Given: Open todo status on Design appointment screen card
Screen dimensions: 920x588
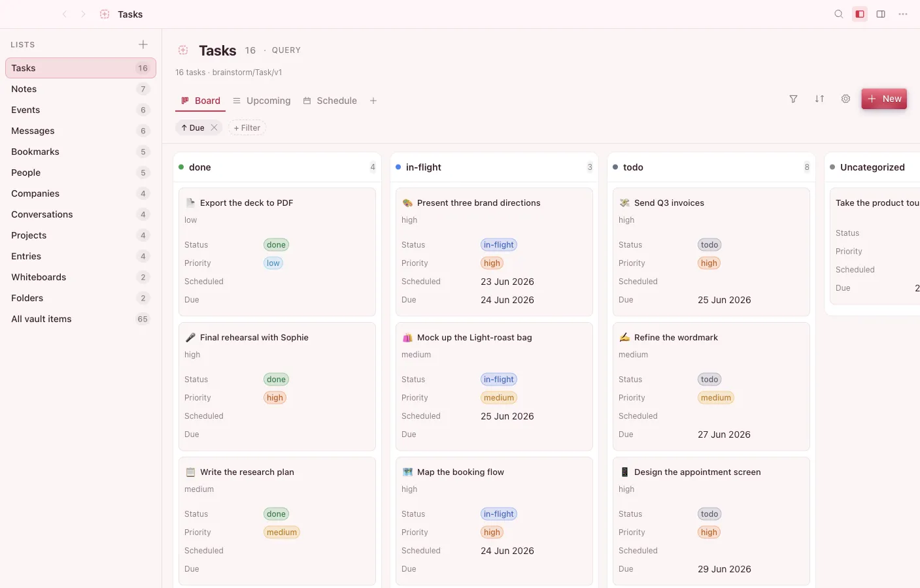Looking at the screenshot, I should [x=709, y=514].
